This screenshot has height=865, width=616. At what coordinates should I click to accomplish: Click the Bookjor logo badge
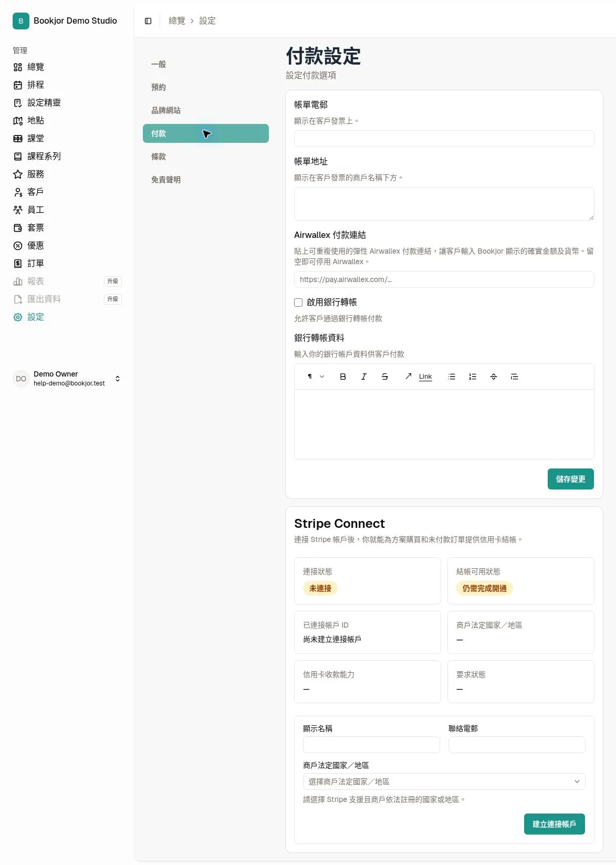click(21, 21)
